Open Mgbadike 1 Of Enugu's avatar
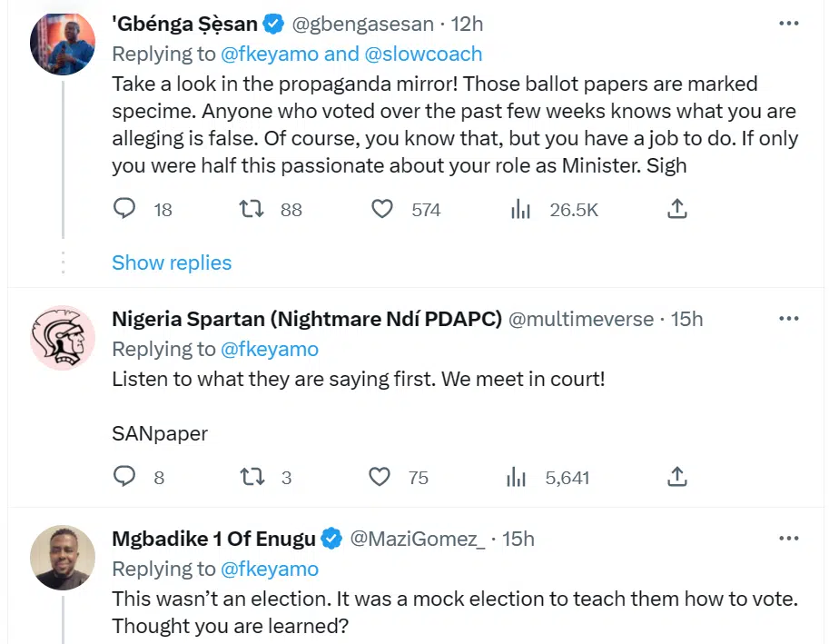Viewport: 829px width, 644px height. [63, 558]
